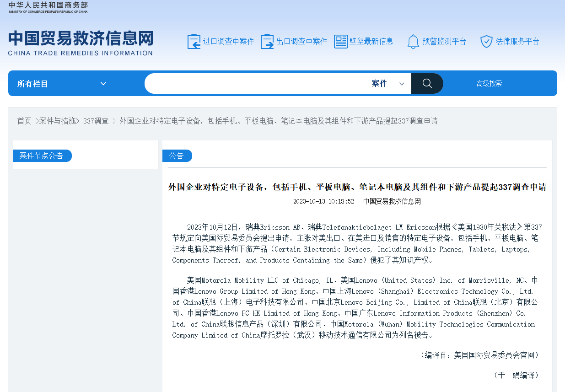Go to 首页 in breadcrumb
Screen dimensions: 565x392
tap(24, 121)
